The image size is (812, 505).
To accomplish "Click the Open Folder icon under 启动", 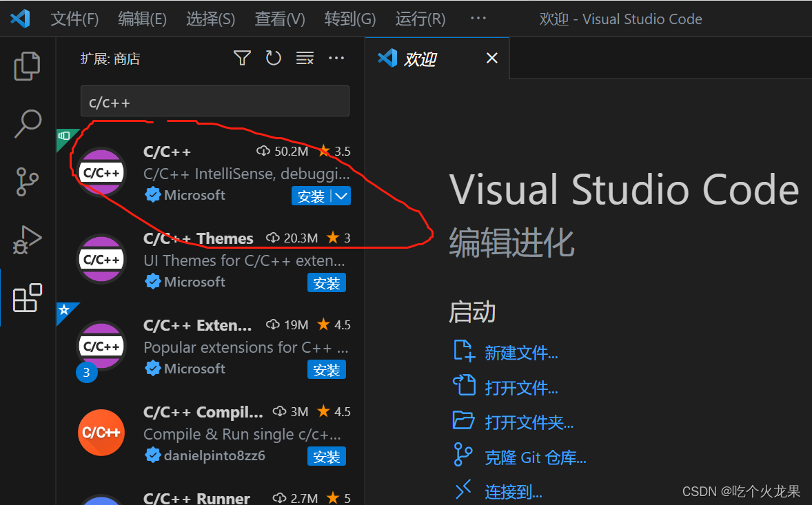I will [x=463, y=421].
